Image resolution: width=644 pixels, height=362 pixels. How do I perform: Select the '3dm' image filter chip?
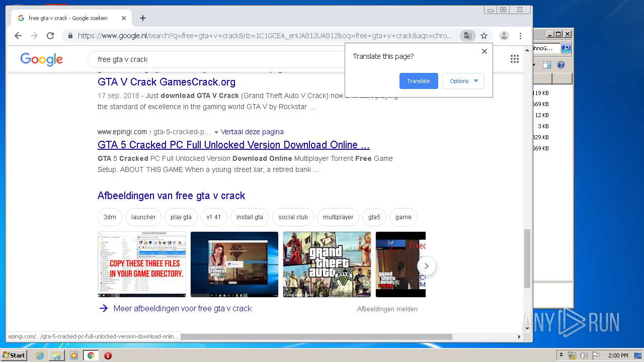[x=110, y=217]
